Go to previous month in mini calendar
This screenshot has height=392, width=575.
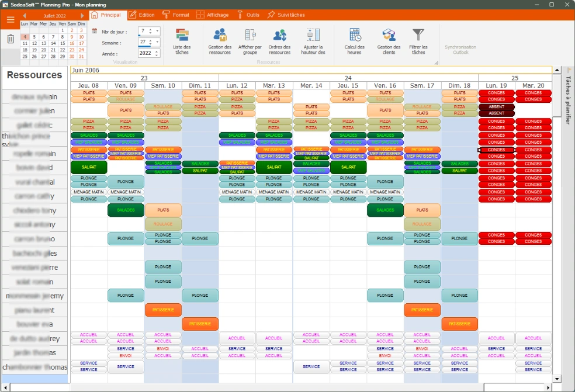click(24, 16)
